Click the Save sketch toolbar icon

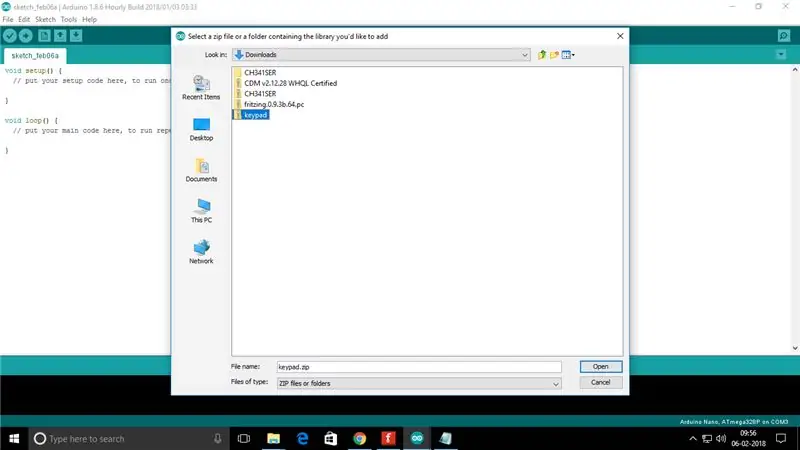[76, 36]
